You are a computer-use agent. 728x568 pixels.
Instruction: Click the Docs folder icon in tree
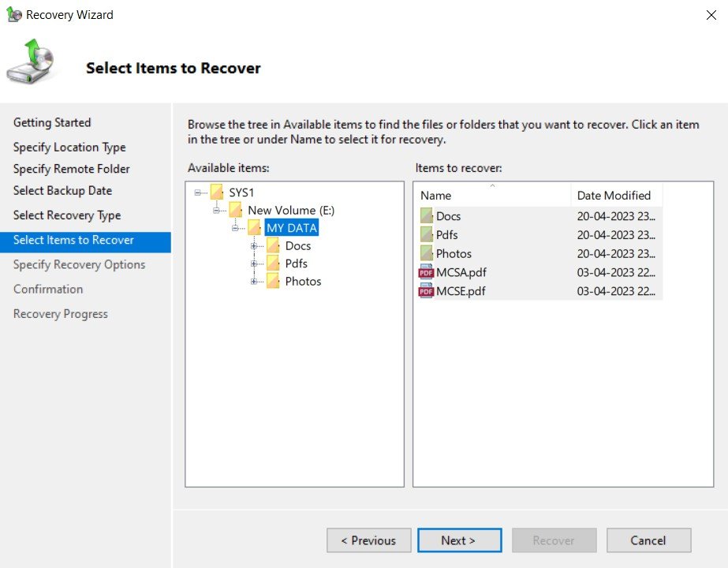(273, 245)
